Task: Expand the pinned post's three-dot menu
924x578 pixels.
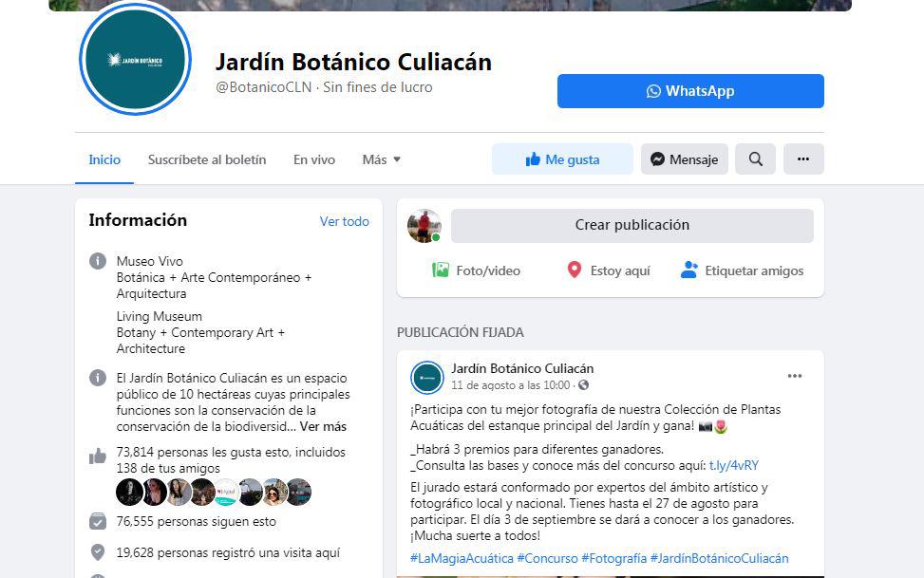Action: [x=794, y=376]
